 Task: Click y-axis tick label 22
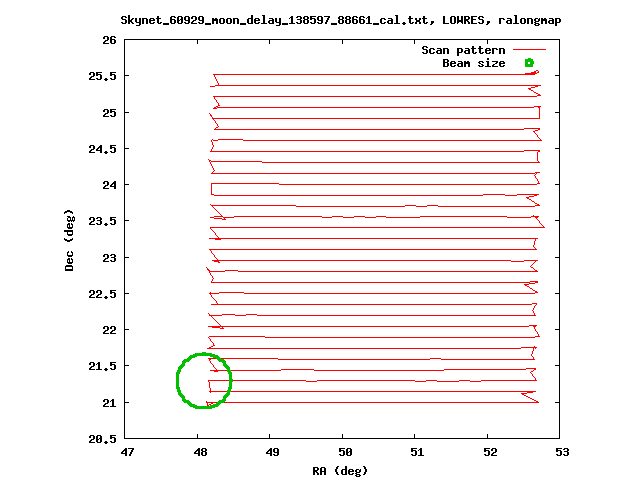pos(109,330)
